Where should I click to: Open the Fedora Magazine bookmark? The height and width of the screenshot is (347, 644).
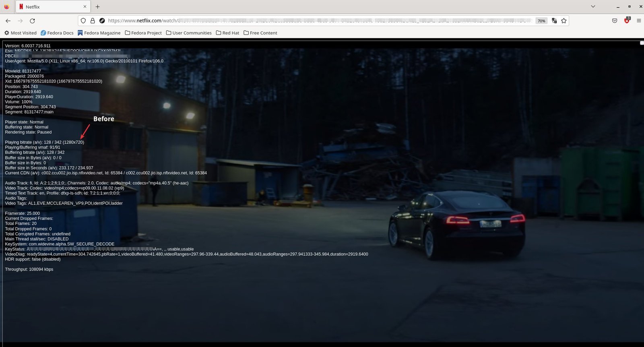[x=99, y=33]
